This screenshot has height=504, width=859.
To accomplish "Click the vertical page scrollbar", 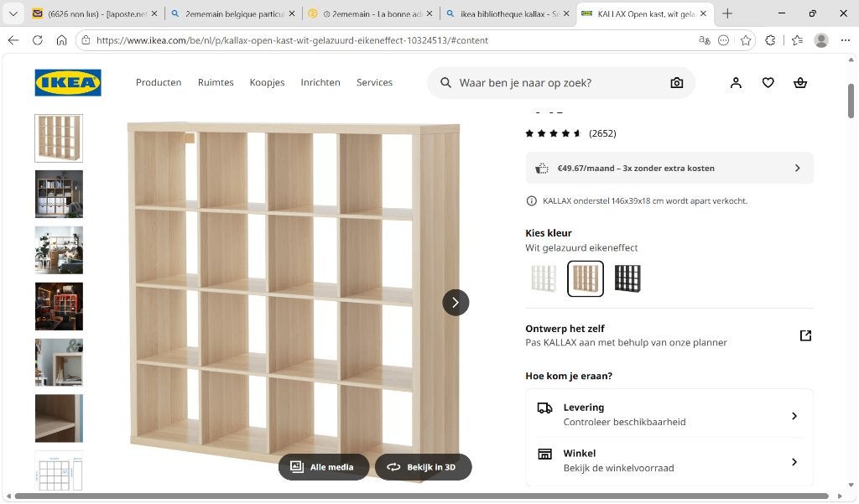I will tap(851, 101).
